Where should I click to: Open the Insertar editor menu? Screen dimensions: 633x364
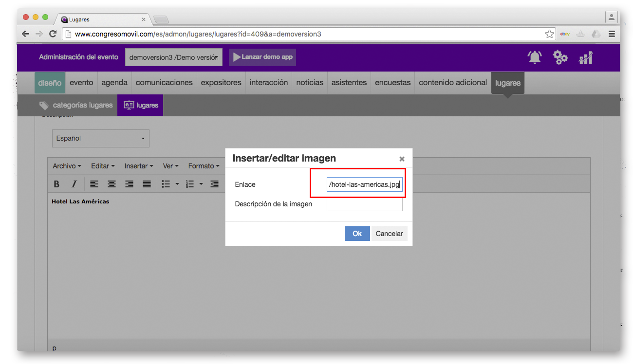139,166
